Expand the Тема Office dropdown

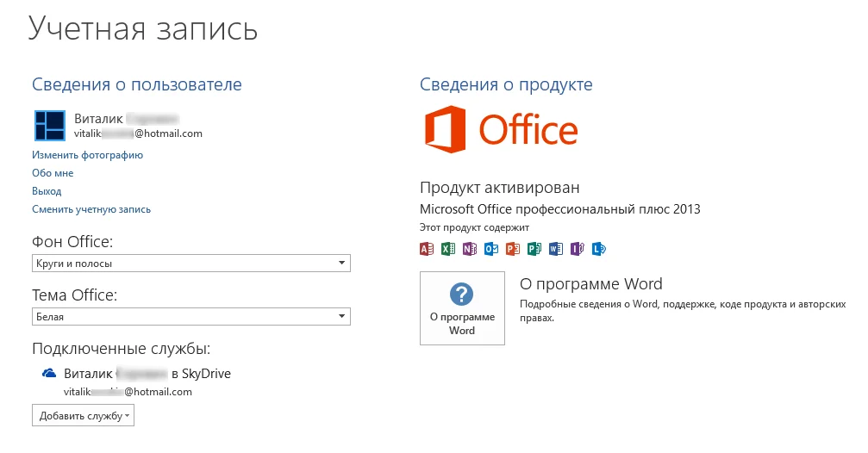click(x=191, y=317)
